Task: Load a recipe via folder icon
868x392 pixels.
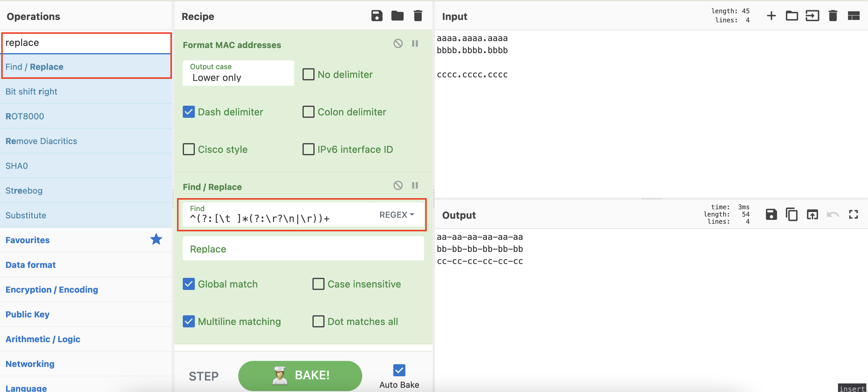Action: click(397, 16)
